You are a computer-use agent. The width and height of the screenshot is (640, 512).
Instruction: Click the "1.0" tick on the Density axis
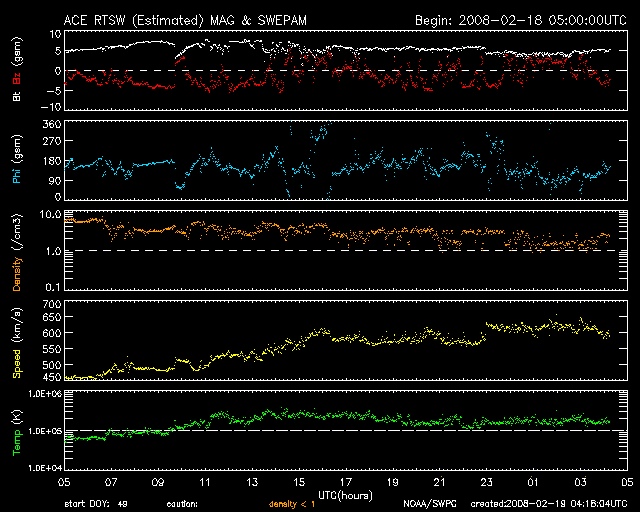(53, 251)
